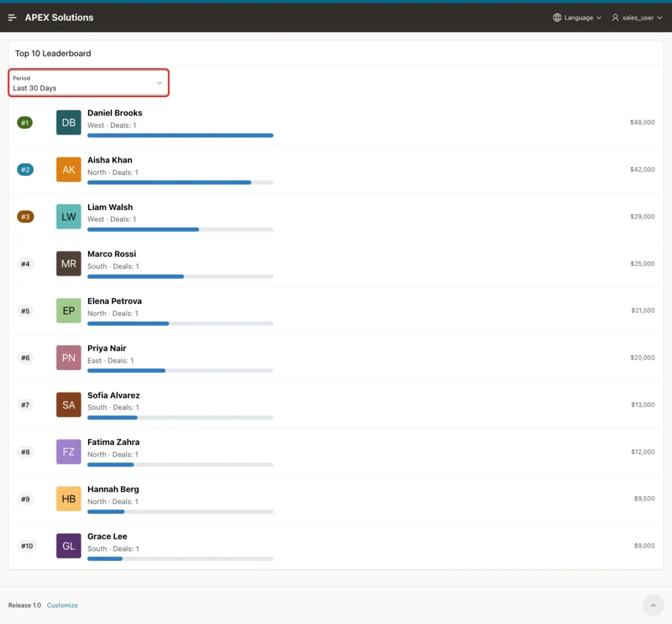Select the name Priya Nair
The width and height of the screenshot is (672, 624).
(x=107, y=348)
